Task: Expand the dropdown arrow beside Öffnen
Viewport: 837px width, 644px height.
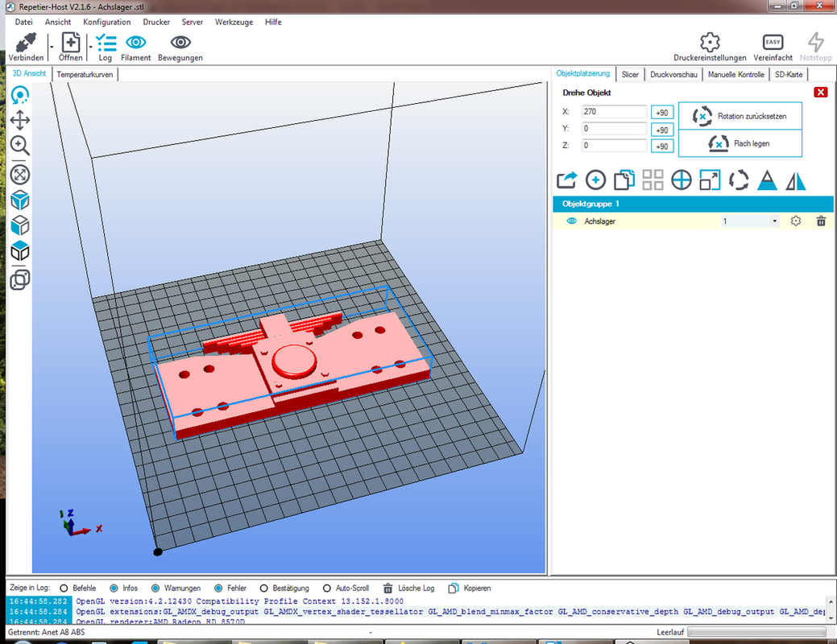Action: click(90, 47)
